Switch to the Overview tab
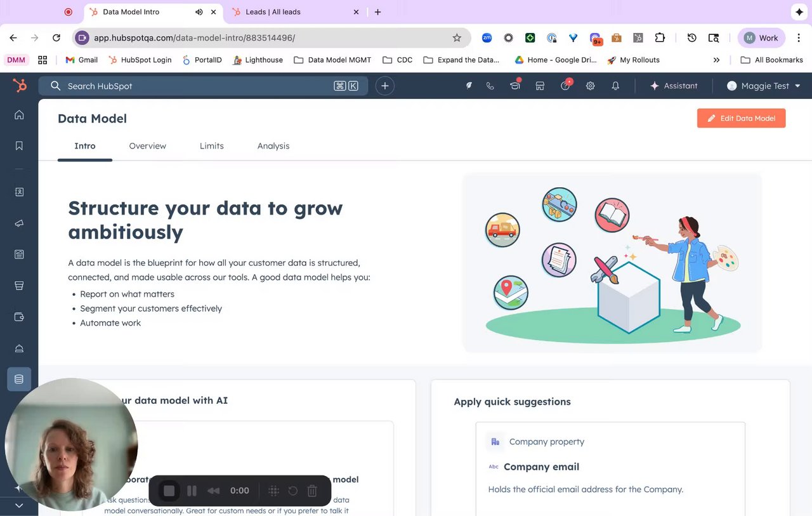This screenshot has width=812, height=516. (147, 146)
